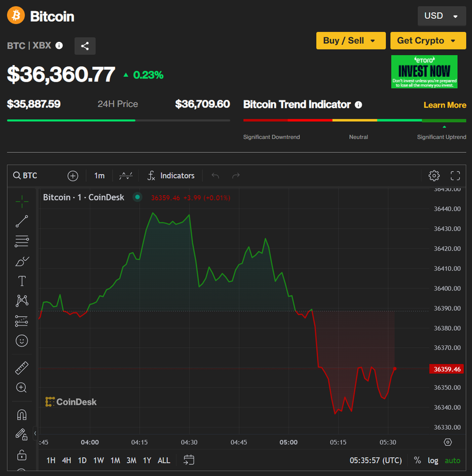Expand the Buy / Sell dropdown
The image size is (472, 476).
point(351,40)
